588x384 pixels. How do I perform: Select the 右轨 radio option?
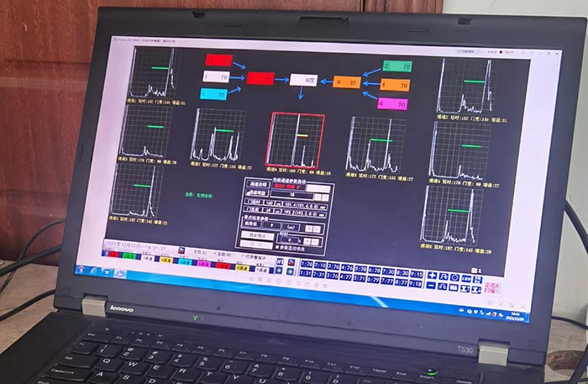(214, 252)
